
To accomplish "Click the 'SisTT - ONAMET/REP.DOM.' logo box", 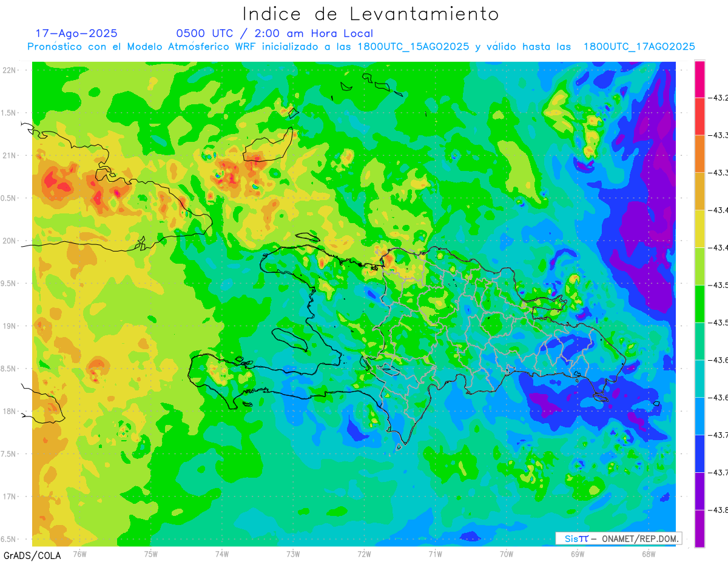I will click(618, 538).
